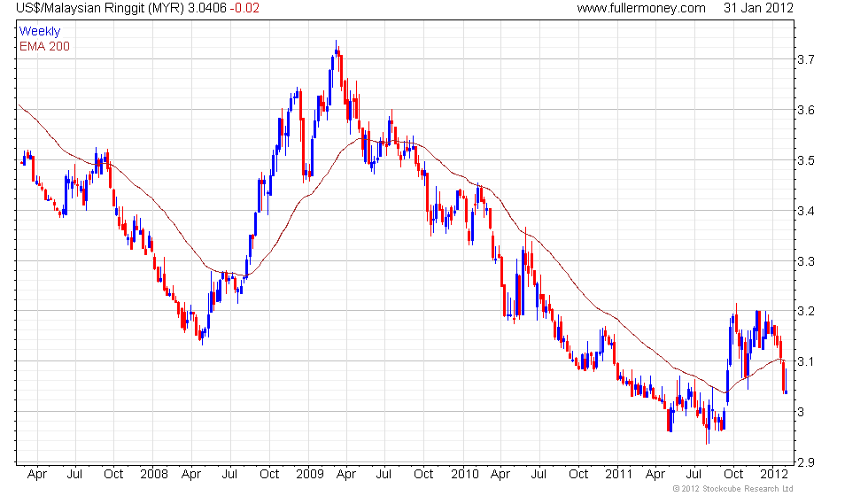The height and width of the screenshot is (496, 868).
Task: Click the candlestick peak above 3.7 in 2009
Action: click(x=336, y=50)
